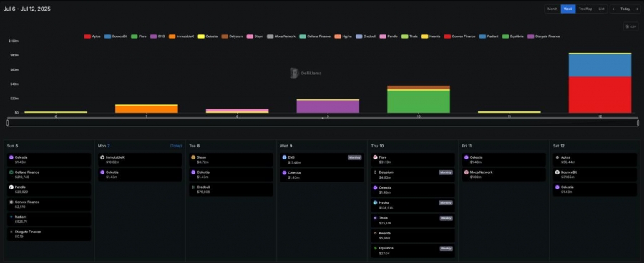Jump to Today in the calendar

(x=625, y=9)
